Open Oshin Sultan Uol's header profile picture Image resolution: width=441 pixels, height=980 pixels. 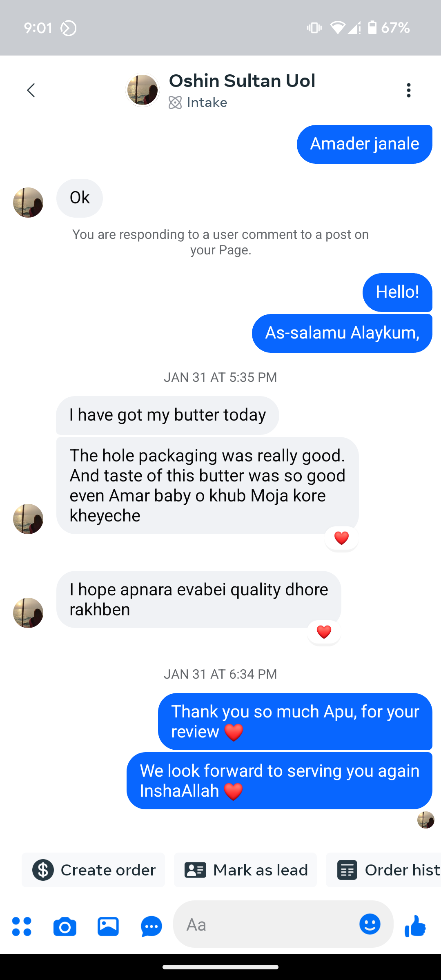(143, 90)
